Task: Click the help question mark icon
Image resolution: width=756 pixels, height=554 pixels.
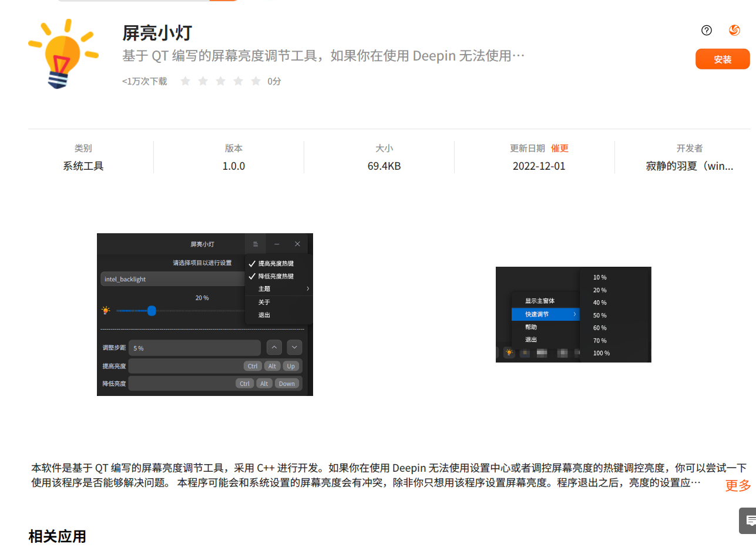Action: tap(706, 30)
